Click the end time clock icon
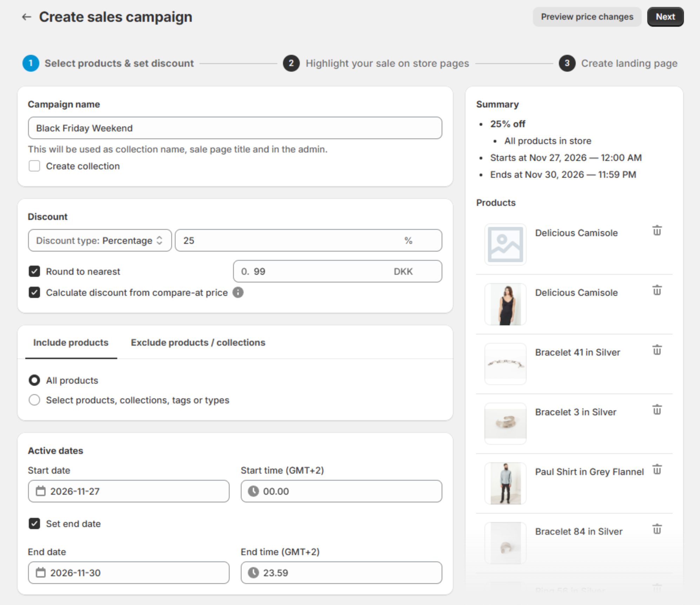Screen dimensions: 700x605 pyautogui.click(x=253, y=573)
